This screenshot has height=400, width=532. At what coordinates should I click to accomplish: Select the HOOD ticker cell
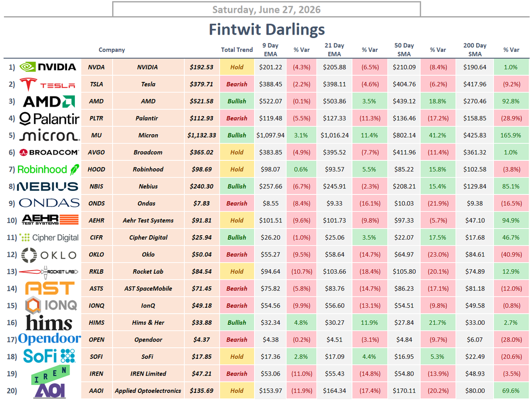[96, 169]
